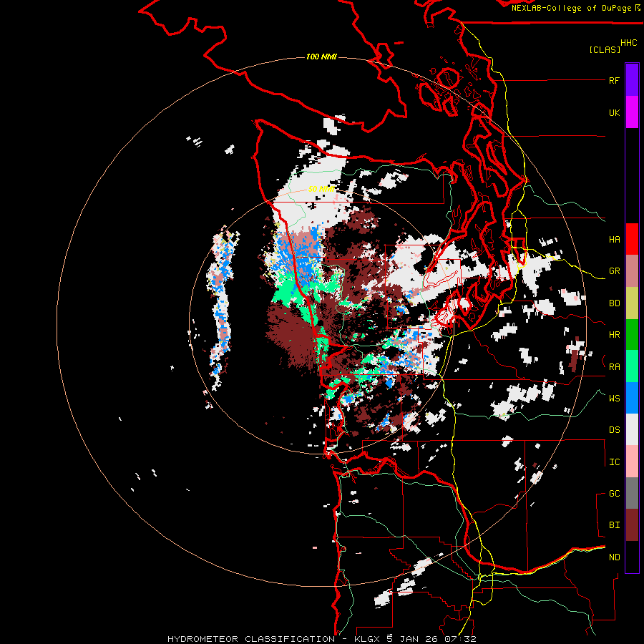The height and width of the screenshot is (644, 644).
Task: Click the HA red legend color block
Action: 632,239
